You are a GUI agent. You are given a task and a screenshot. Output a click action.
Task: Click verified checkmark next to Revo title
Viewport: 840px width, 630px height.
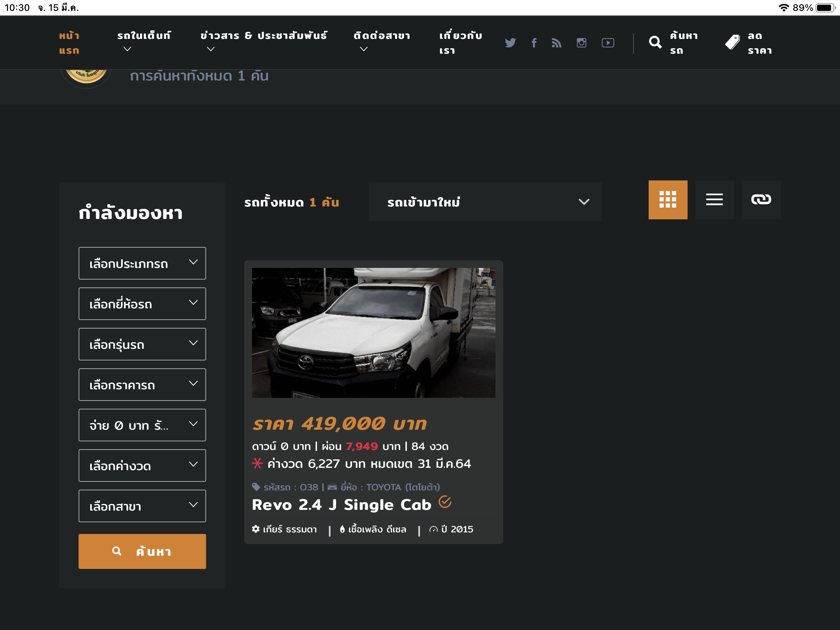445,502
